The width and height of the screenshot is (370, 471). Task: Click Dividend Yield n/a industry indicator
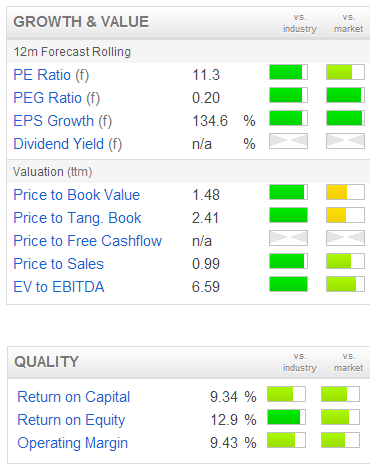point(288,141)
